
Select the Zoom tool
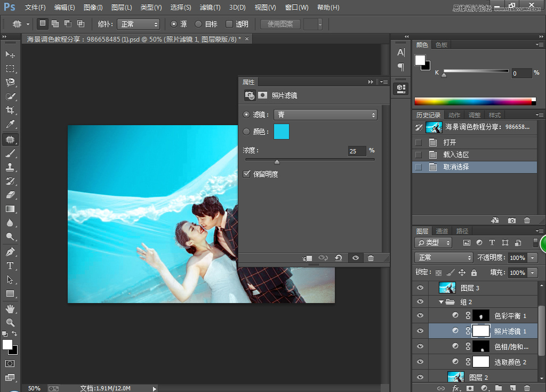(10, 322)
